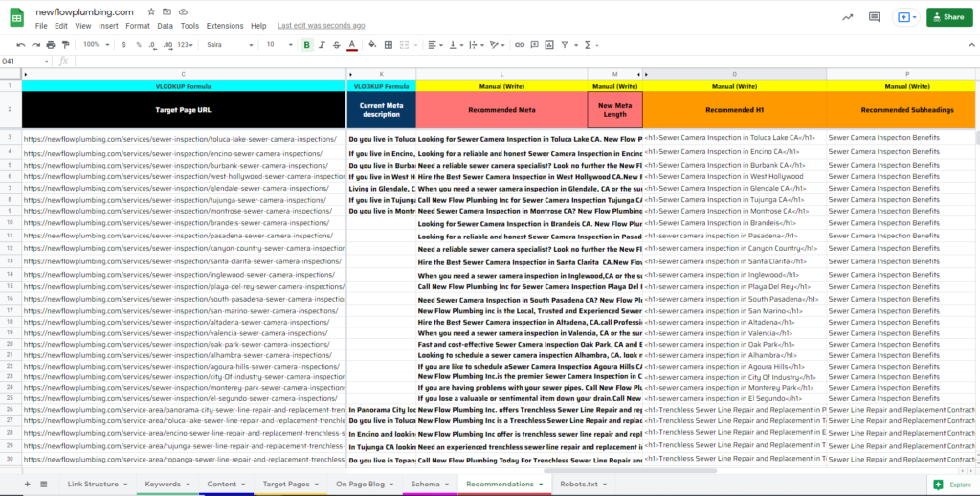980x496 pixels.
Task: Format as percent
Action: pyautogui.click(x=139, y=45)
